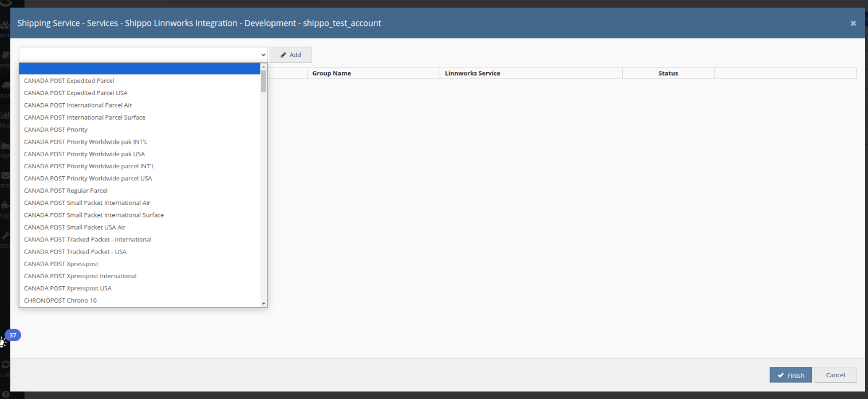
Task: Click the Add button
Action: pyautogui.click(x=291, y=55)
